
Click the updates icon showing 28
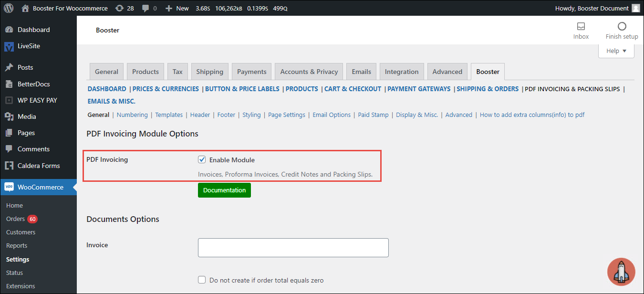tap(119, 8)
